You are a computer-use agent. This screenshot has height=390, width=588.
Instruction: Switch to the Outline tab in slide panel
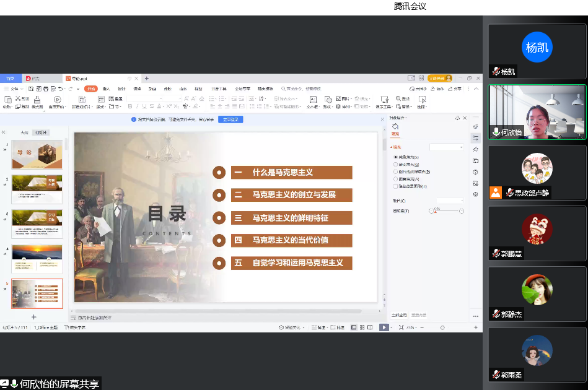[x=24, y=132]
